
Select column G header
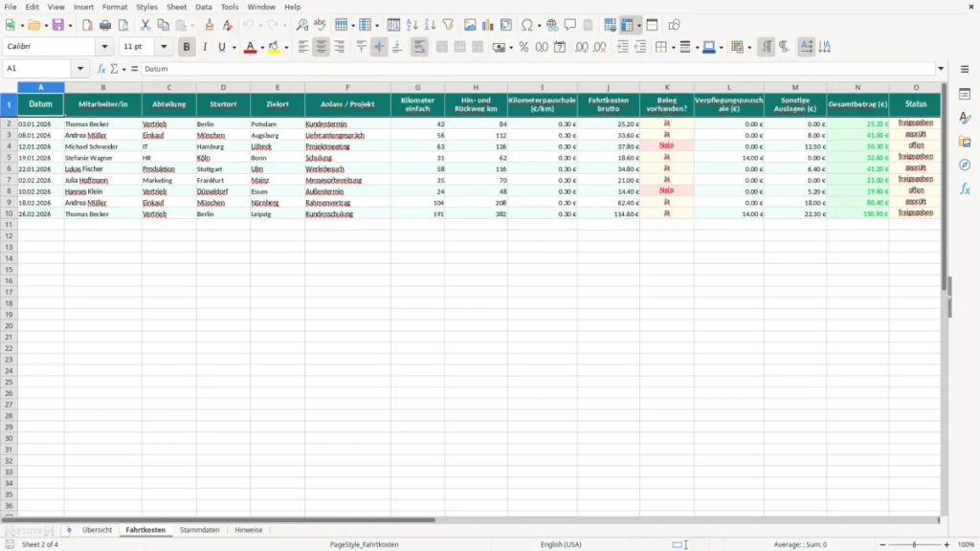417,87
